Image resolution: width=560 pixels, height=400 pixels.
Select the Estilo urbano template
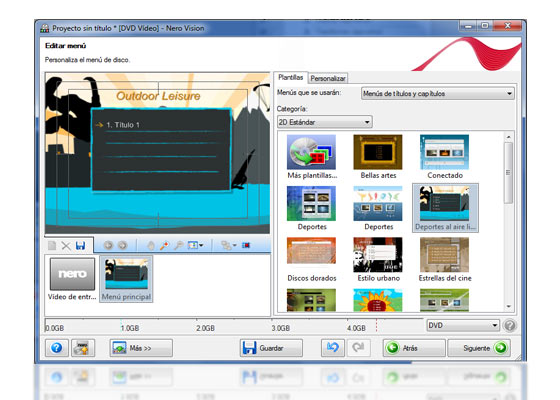point(378,255)
